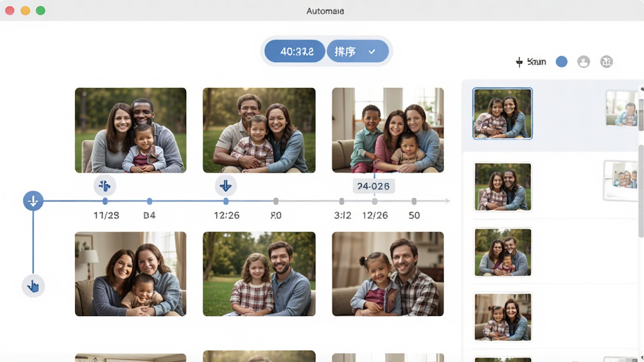Select the gray 12/26 marker under the tooltip

[x=375, y=201]
